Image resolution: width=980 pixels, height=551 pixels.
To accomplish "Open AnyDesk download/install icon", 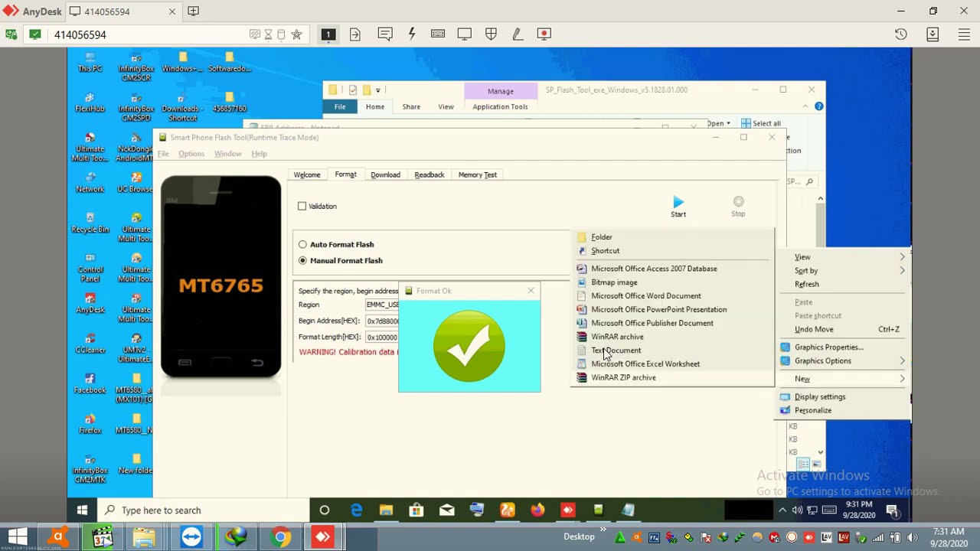I will coord(933,34).
